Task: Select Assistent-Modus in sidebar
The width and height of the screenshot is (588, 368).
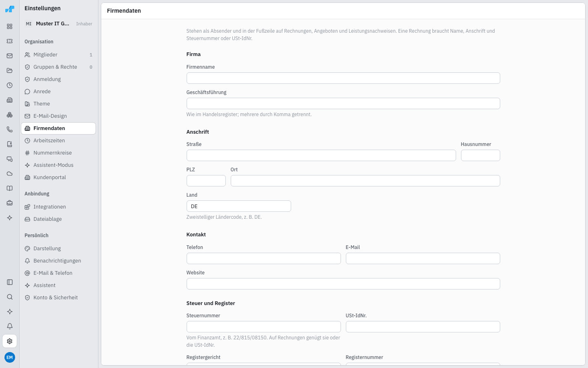Action: [x=58, y=165]
